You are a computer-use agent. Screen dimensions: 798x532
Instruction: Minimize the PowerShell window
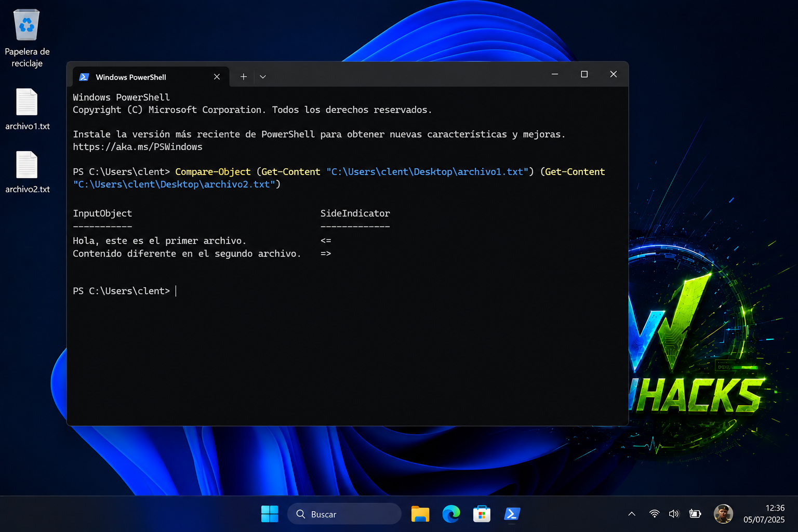[x=555, y=74]
